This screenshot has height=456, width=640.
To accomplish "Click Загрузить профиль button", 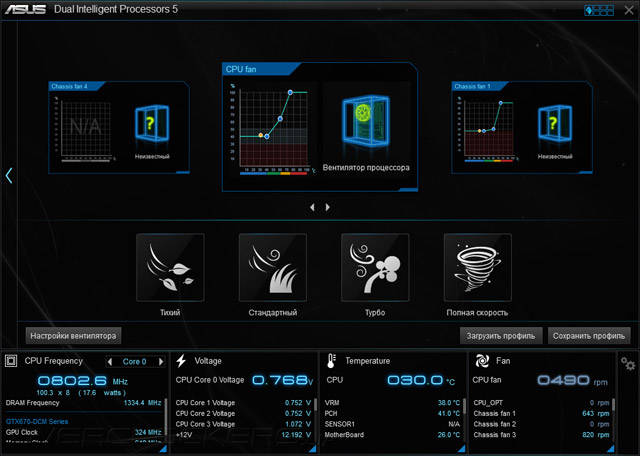I will click(x=501, y=336).
